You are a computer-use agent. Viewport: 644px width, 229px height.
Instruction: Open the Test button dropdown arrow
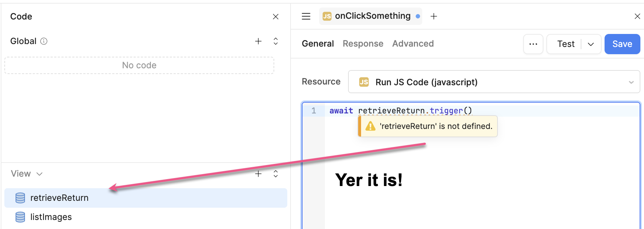[591, 44]
